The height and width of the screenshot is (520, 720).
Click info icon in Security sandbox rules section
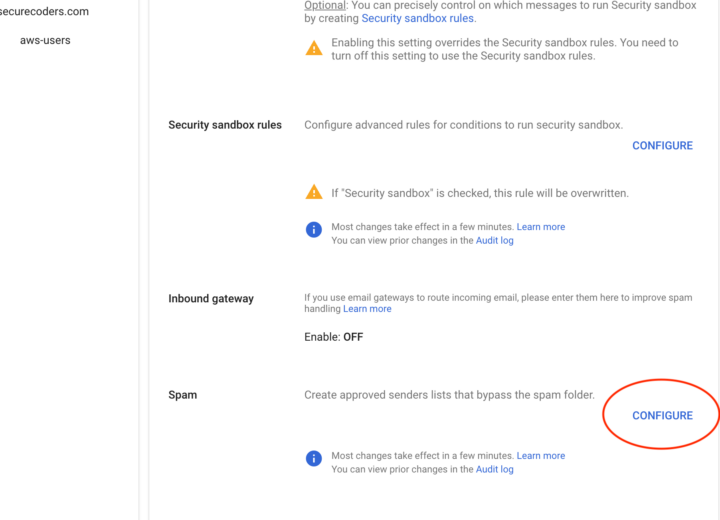pos(314,230)
